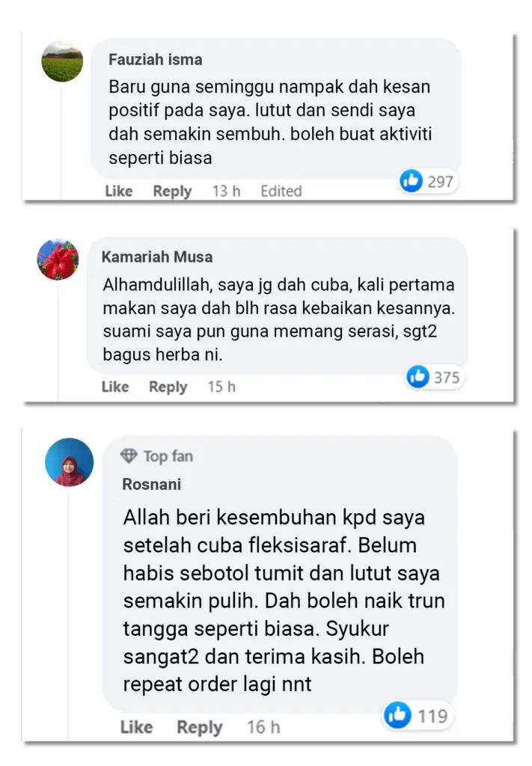Click the Top fan diamond badge icon
532x766 pixels.
pos(129,456)
